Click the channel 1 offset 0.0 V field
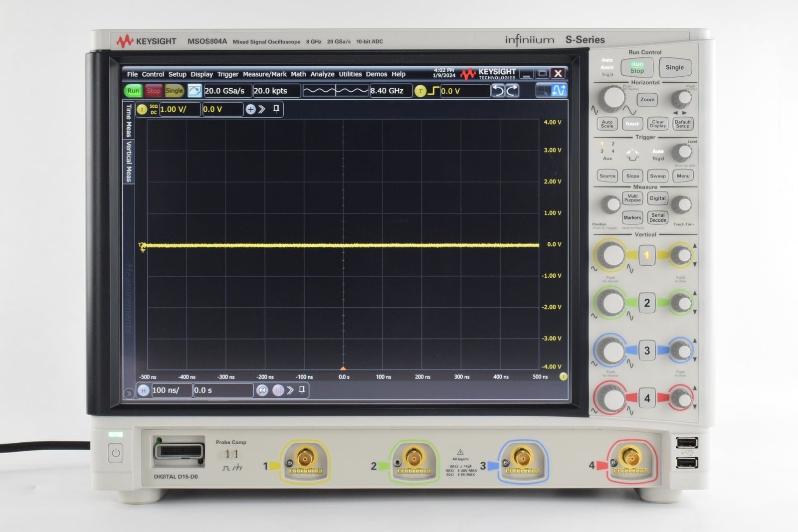The height and width of the screenshot is (532, 798). coord(222,109)
